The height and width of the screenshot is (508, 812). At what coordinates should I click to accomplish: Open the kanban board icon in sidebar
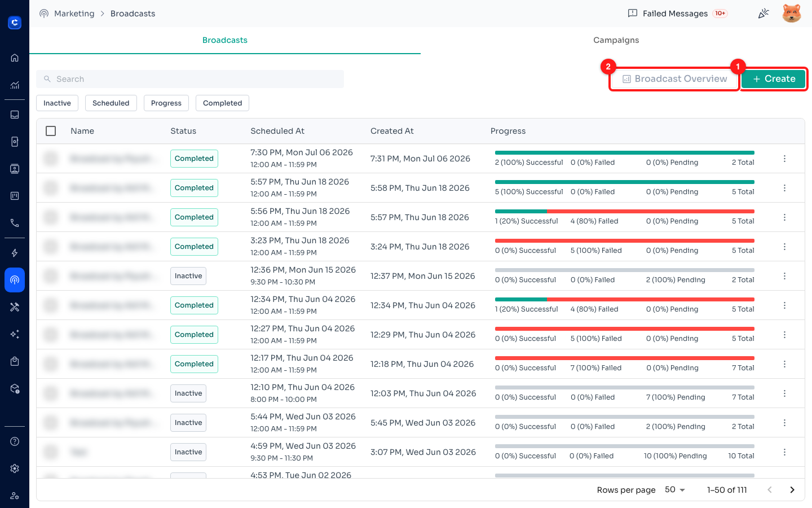[x=15, y=196]
